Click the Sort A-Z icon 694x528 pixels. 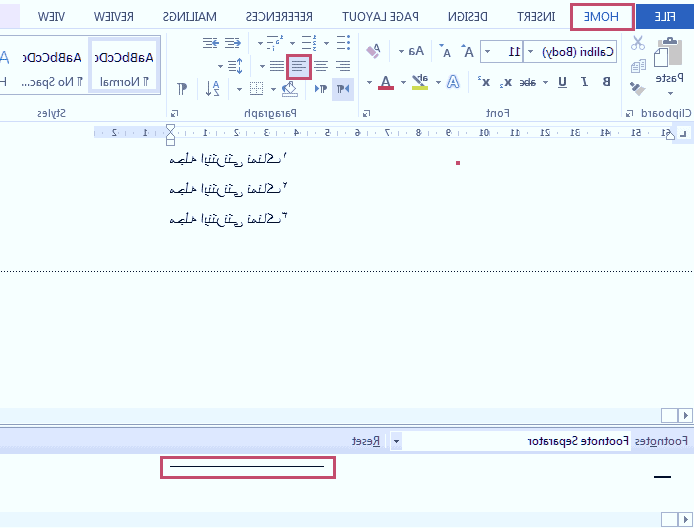212,89
